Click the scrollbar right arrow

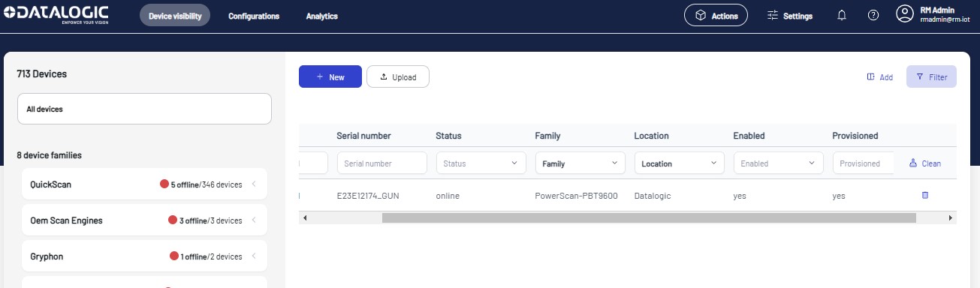[951, 217]
